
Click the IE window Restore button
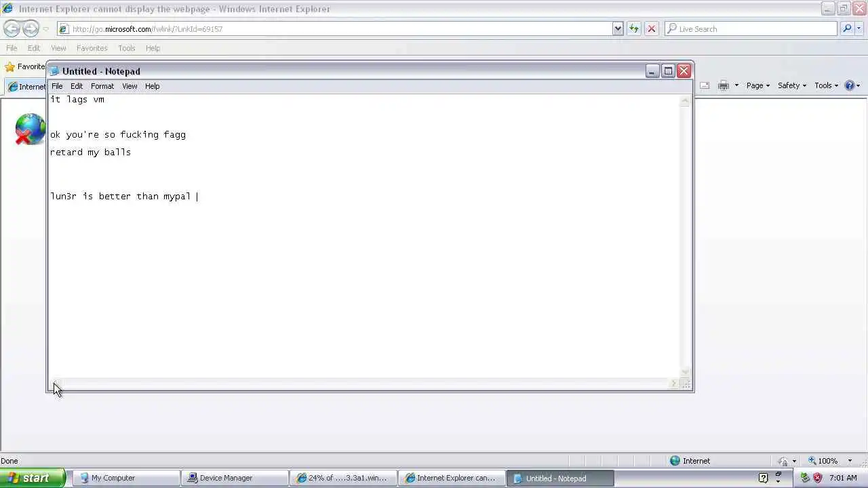[844, 9]
